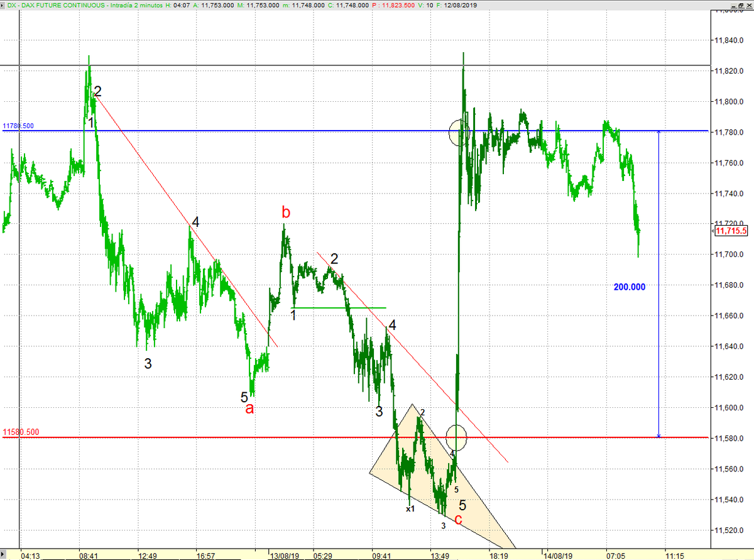Click the 13:49 time axis label
754x560 pixels.
440,556
